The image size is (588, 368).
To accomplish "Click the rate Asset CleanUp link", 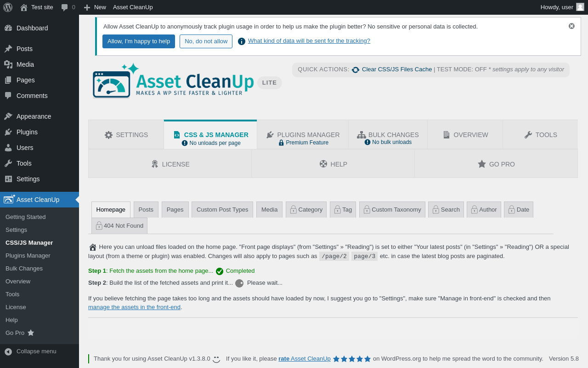I will pos(305,359).
